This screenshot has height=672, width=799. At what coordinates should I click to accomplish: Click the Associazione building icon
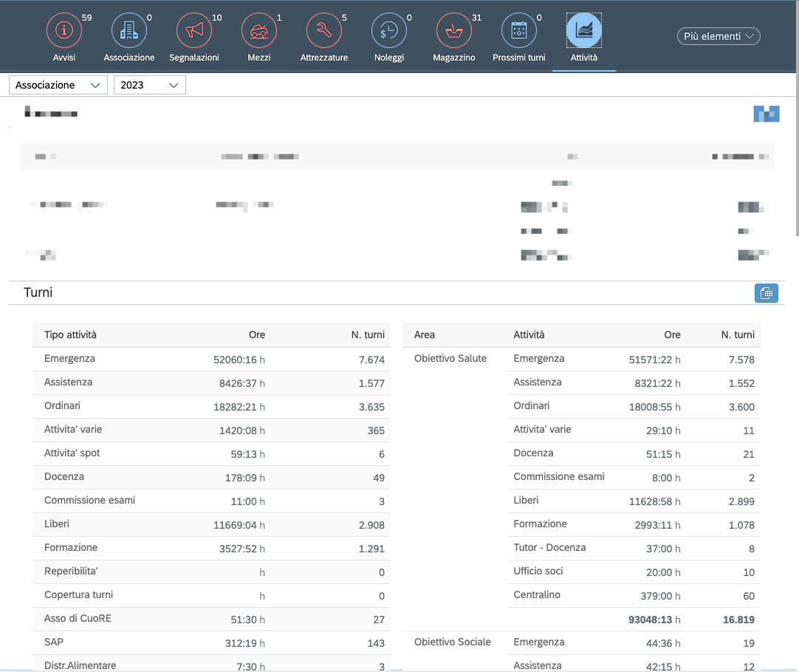(129, 30)
